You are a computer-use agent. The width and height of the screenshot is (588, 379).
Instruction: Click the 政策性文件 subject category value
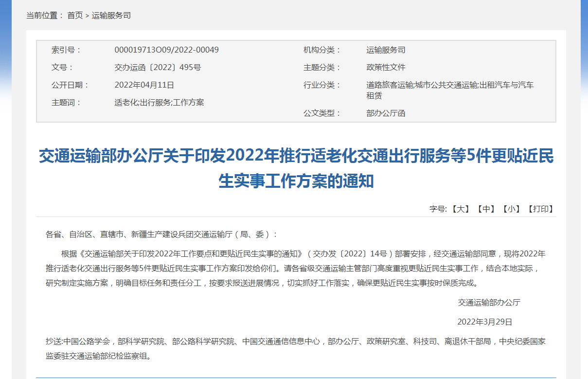point(386,68)
